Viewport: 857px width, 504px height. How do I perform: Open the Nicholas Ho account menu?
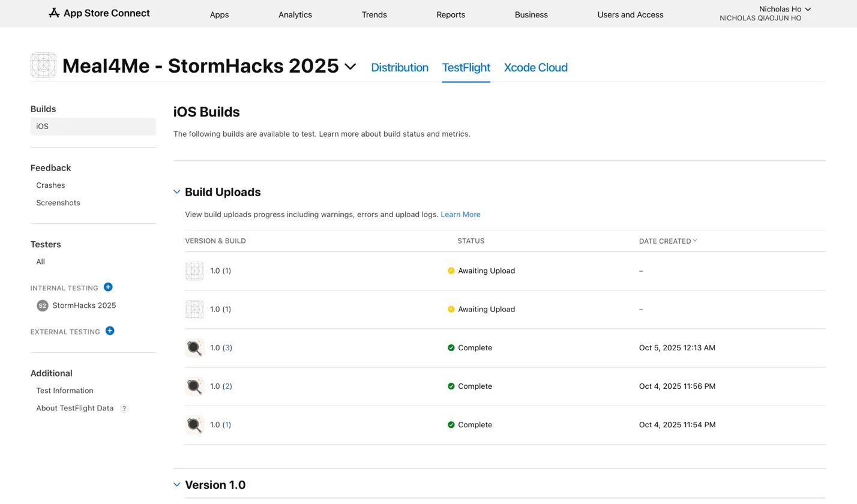click(784, 9)
